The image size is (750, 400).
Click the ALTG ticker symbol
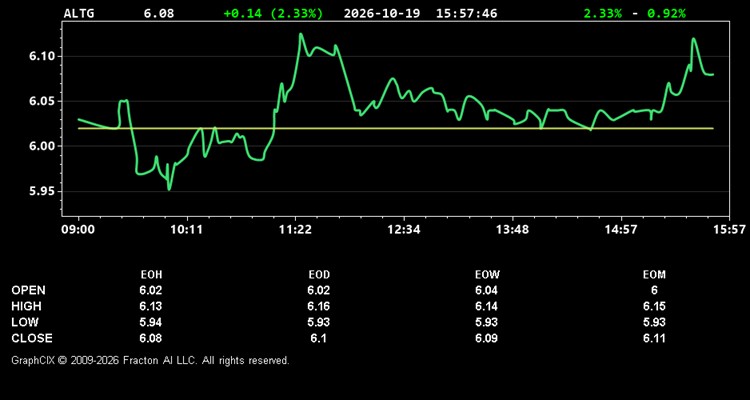(79, 13)
